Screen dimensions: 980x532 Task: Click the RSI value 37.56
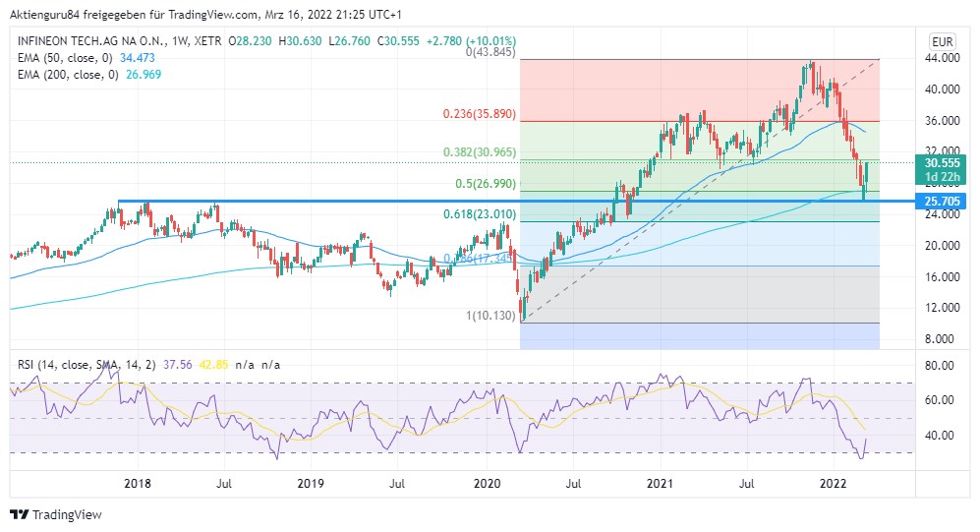178,365
